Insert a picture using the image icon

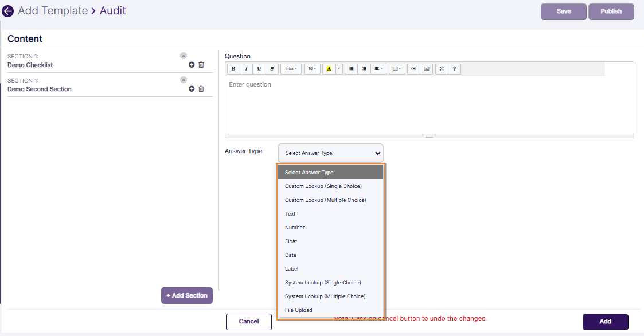pyautogui.click(x=426, y=69)
